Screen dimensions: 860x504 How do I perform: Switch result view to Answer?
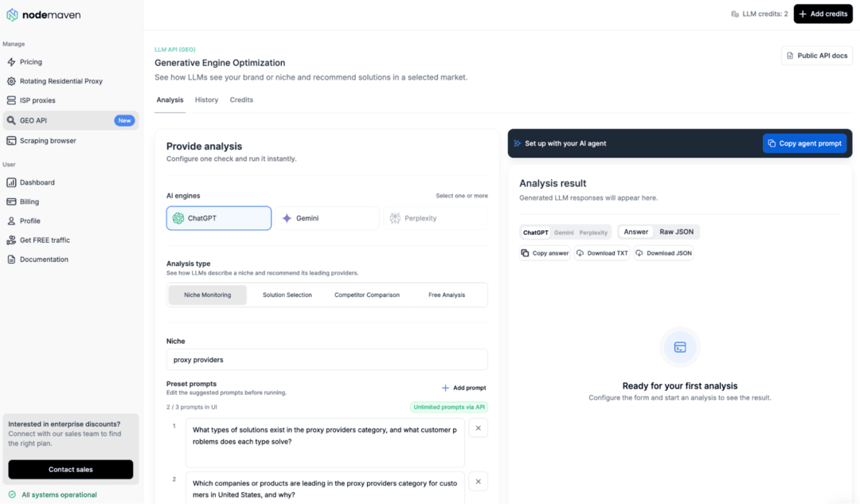[x=635, y=232]
